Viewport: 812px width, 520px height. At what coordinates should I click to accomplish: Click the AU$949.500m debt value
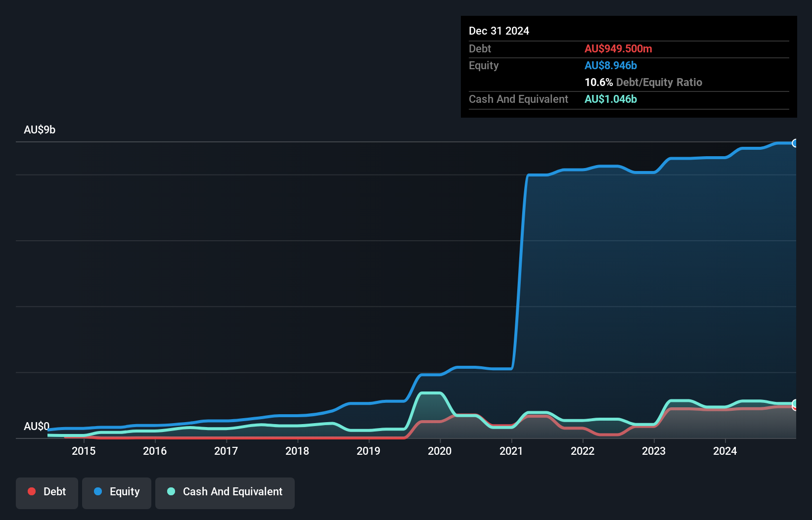point(618,49)
